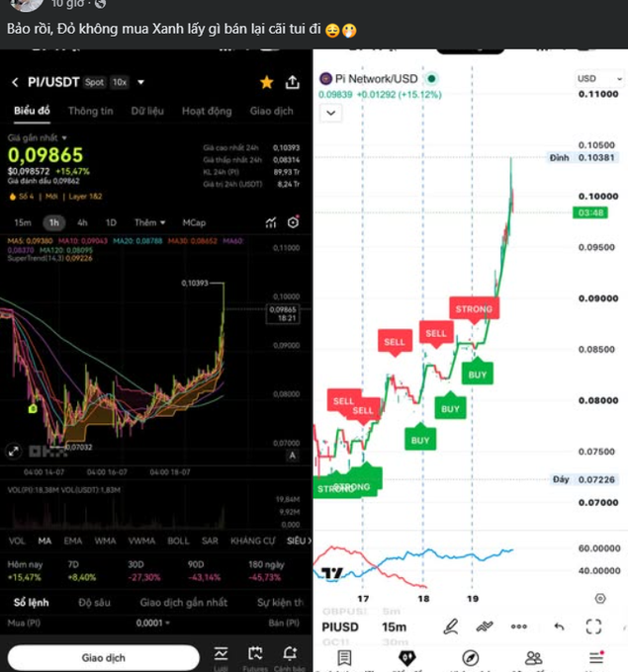Enable the BOLL indicator

tap(178, 541)
